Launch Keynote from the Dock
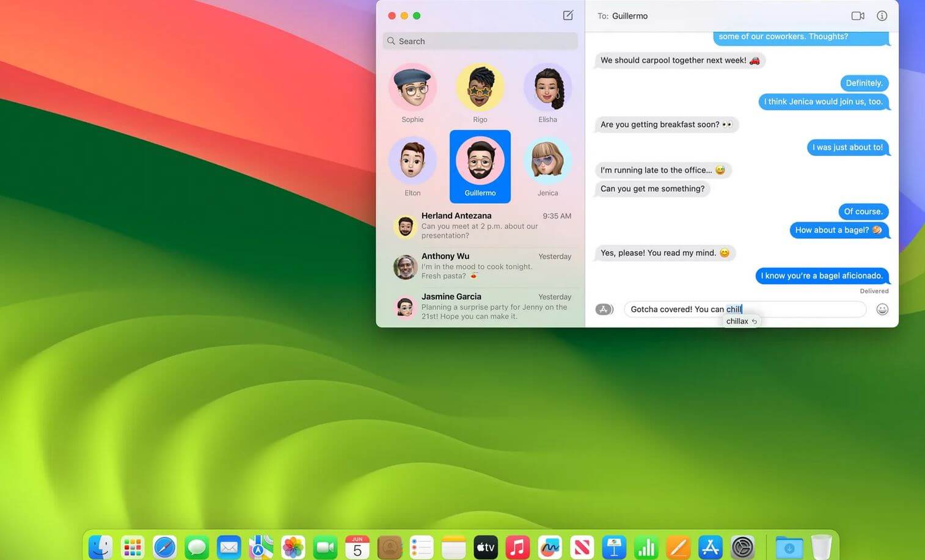The height and width of the screenshot is (560, 925). (x=614, y=547)
